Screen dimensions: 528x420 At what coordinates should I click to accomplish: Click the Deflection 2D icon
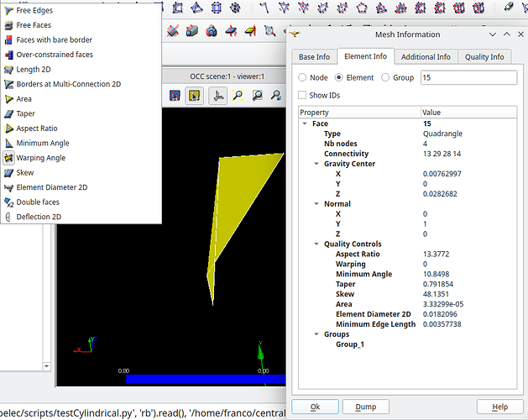pos(8,217)
